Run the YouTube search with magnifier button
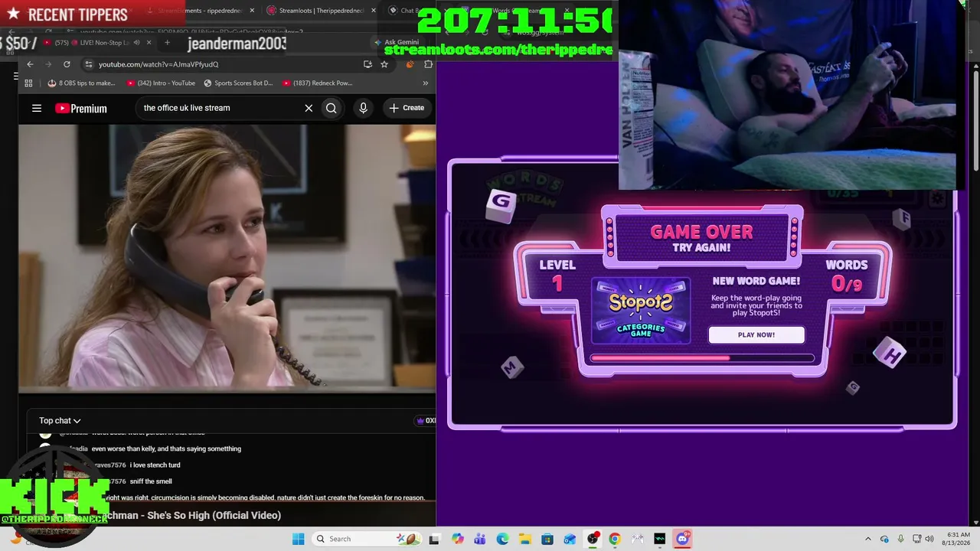 click(331, 108)
